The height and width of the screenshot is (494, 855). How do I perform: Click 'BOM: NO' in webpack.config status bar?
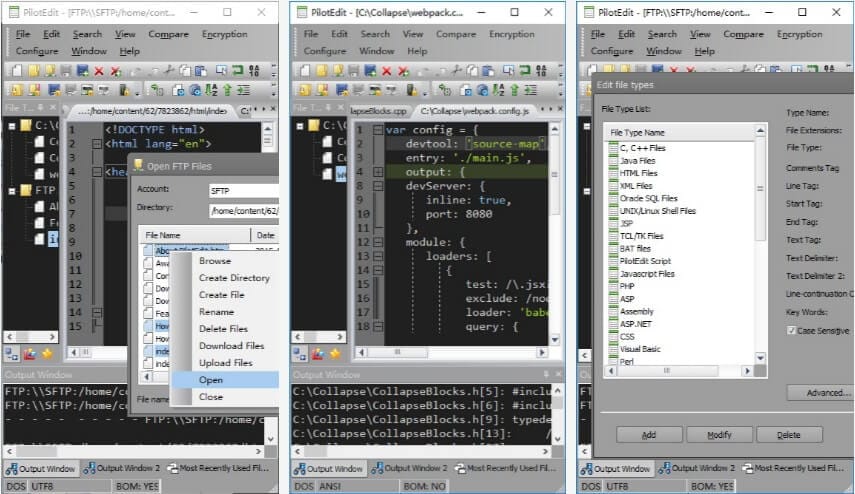click(x=424, y=486)
